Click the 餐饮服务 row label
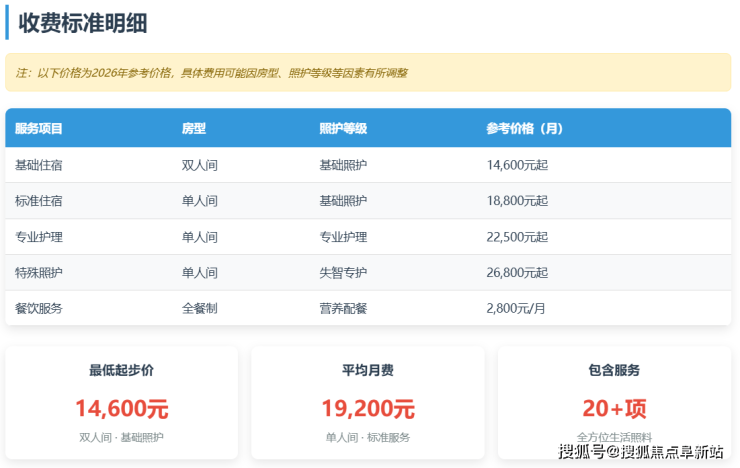Image resolution: width=740 pixels, height=468 pixels. [x=39, y=309]
